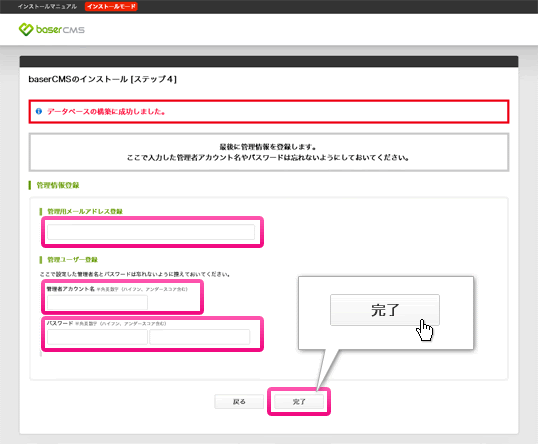Screen dimensions: 538x444
Task: Open the インストールマニュアル link
Action: click(47, 7)
